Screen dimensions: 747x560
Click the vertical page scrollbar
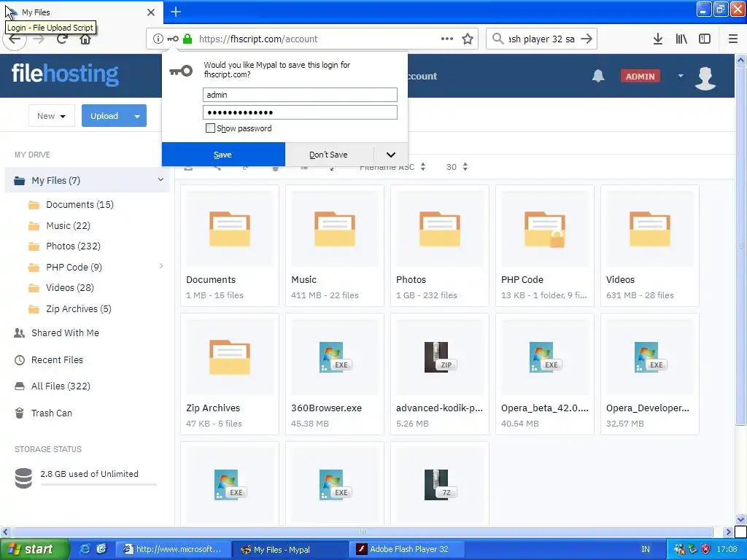pos(740,246)
